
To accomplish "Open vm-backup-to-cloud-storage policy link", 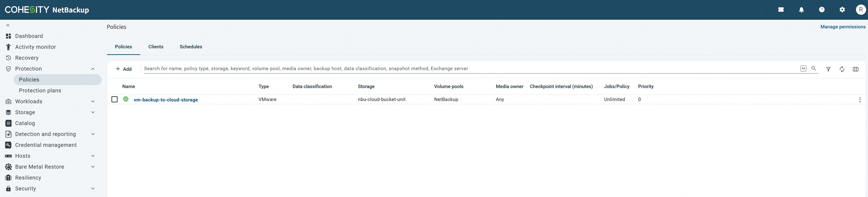I will [x=166, y=100].
